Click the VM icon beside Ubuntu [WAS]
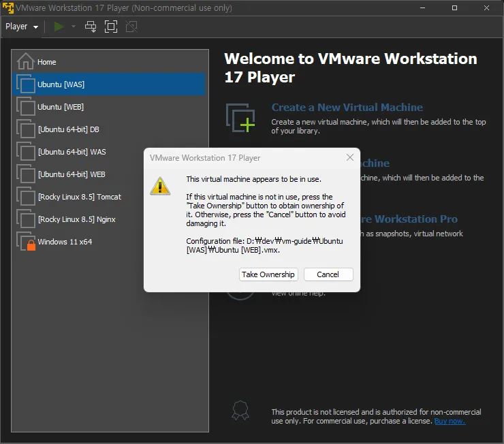 (26, 84)
